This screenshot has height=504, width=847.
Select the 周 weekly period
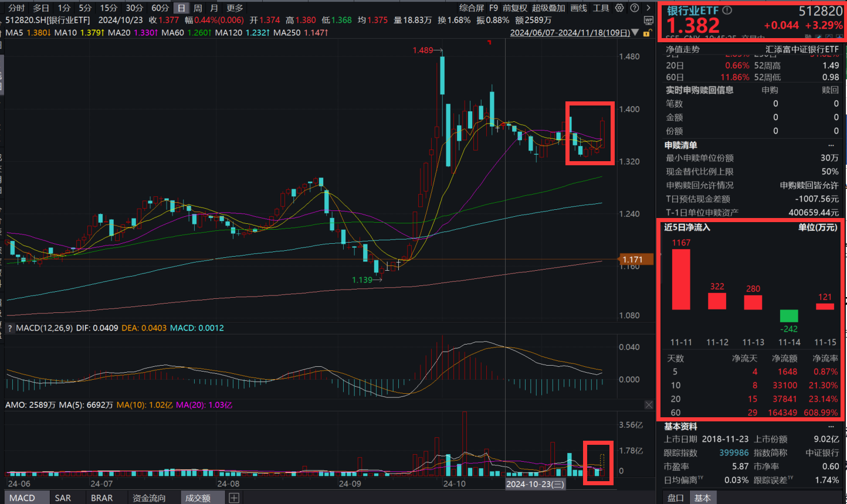point(198,8)
